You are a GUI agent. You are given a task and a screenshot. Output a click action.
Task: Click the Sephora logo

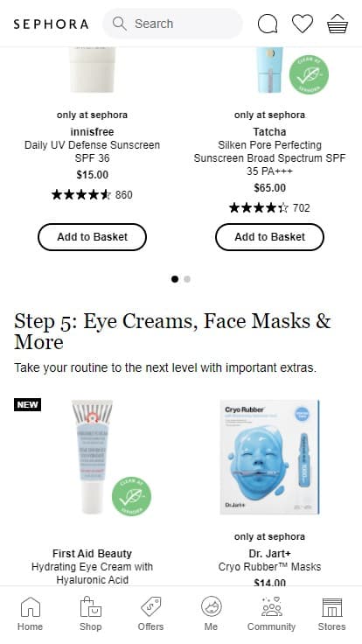(51, 24)
